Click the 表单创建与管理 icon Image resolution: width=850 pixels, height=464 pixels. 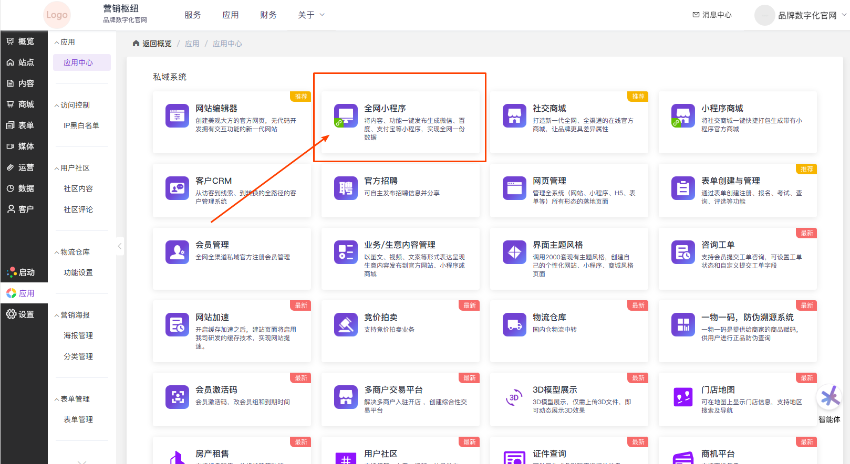(685, 187)
